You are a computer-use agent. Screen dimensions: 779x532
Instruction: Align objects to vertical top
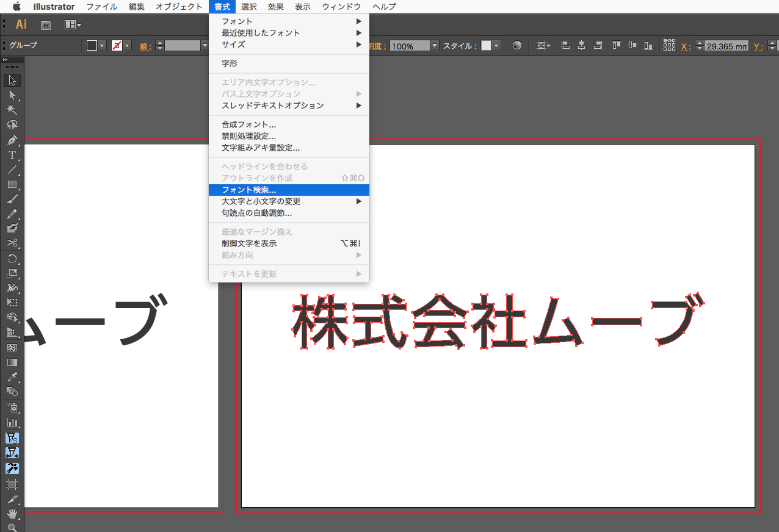pos(617,46)
